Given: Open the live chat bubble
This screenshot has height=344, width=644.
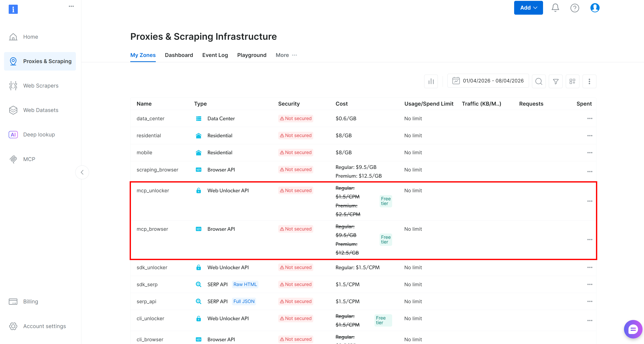Looking at the screenshot, I should (x=633, y=329).
